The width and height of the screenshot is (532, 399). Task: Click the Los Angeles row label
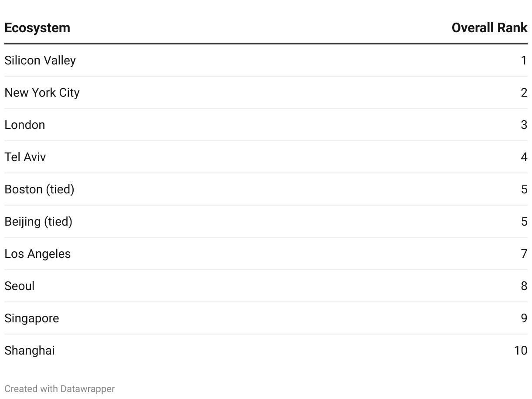[x=38, y=254]
